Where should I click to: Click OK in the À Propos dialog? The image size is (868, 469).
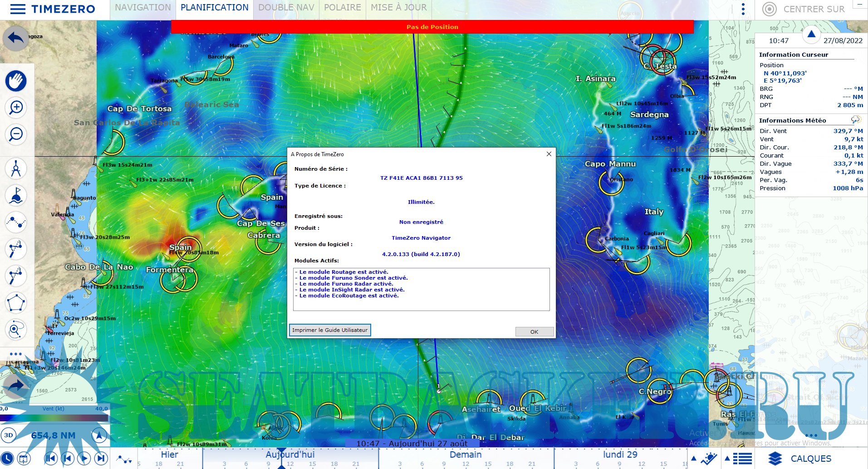pyautogui.click(x=534, y=332)
